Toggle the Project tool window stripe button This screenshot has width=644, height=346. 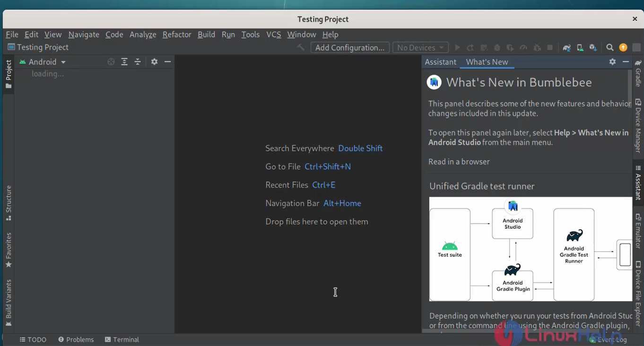8,74
